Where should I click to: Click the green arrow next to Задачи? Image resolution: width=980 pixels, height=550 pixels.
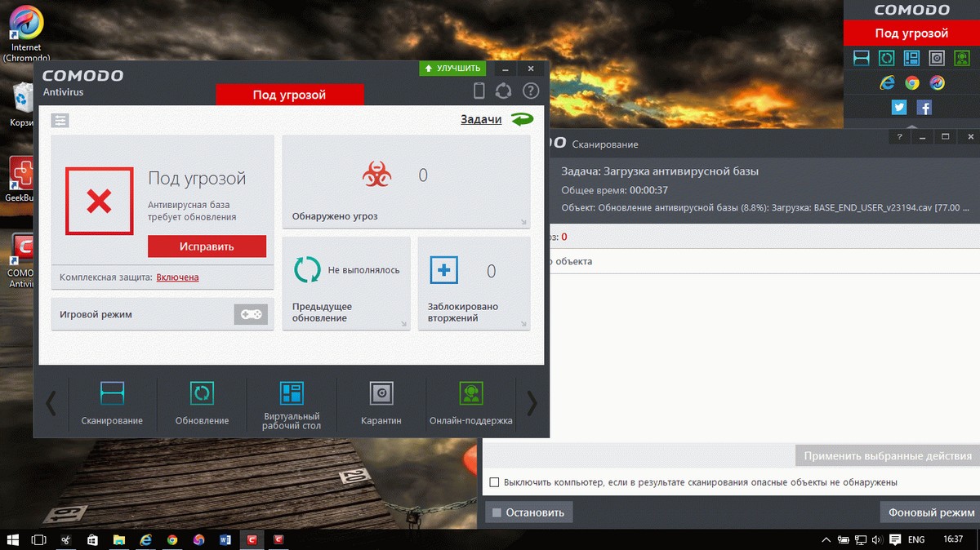[x=522, y=120]
